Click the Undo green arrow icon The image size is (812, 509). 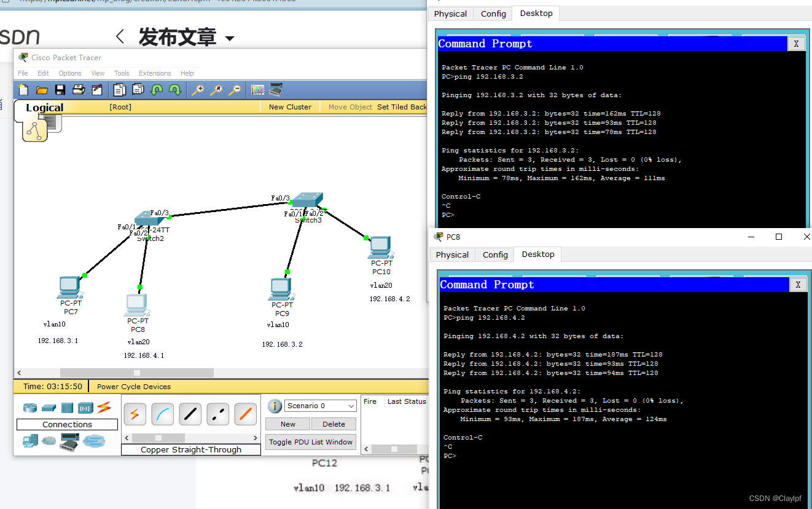[x=157, y=90]
